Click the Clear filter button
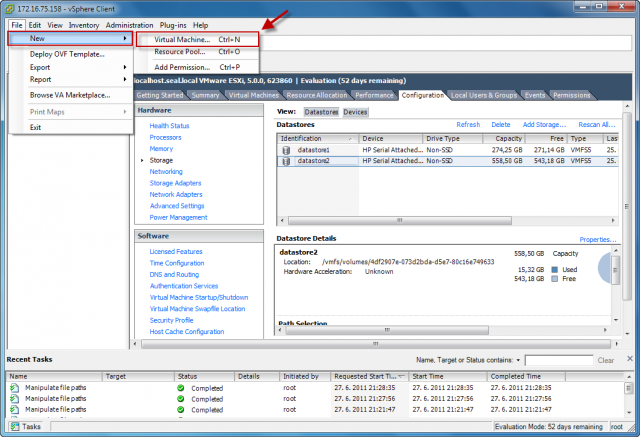 [606, 360]
